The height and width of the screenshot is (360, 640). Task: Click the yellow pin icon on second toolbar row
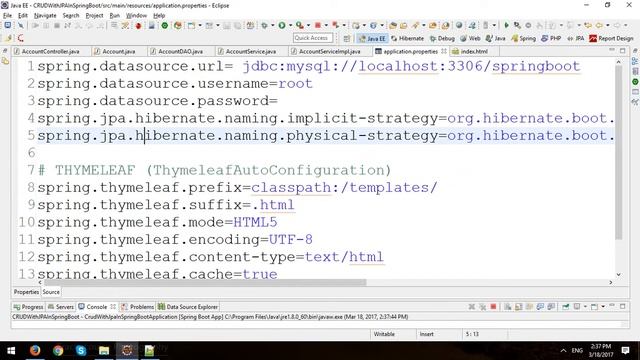[8, 38]
